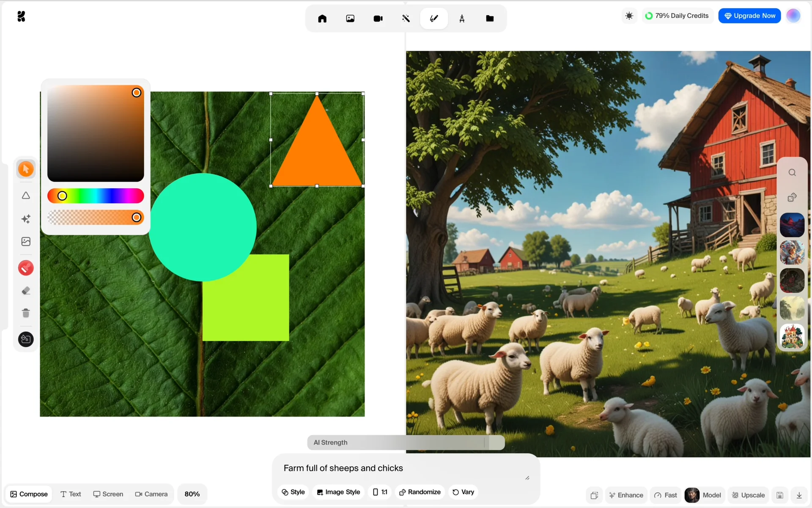Viewport: 812px width, 508px height.
Task: Toggle the light/dark theme sun icon
Action: click(629, 16)
